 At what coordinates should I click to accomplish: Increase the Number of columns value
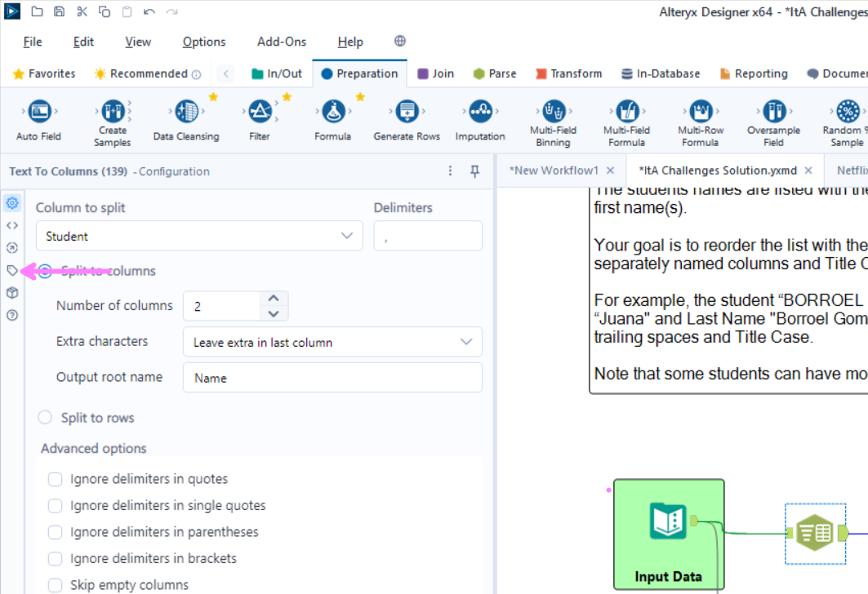coord(274,298)
